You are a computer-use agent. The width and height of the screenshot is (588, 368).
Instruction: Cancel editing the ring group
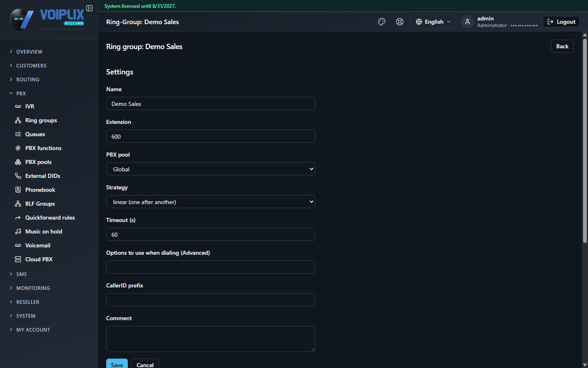point(145,364)
